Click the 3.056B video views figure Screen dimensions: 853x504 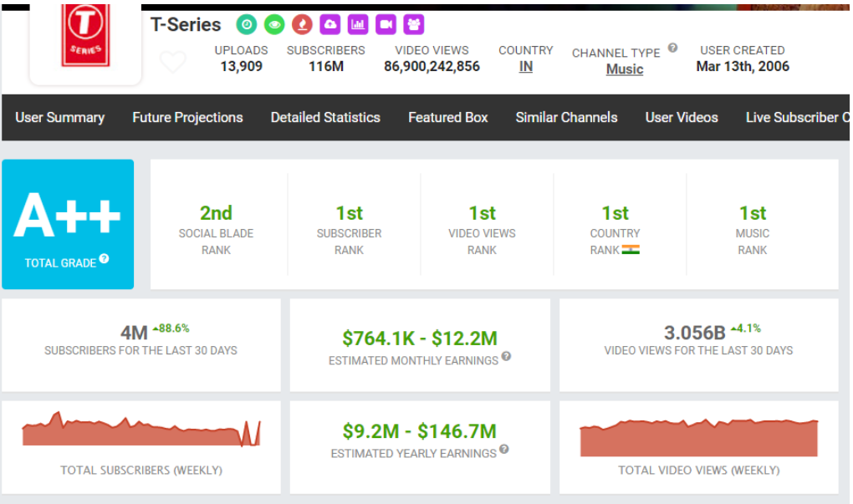point(695,332)
